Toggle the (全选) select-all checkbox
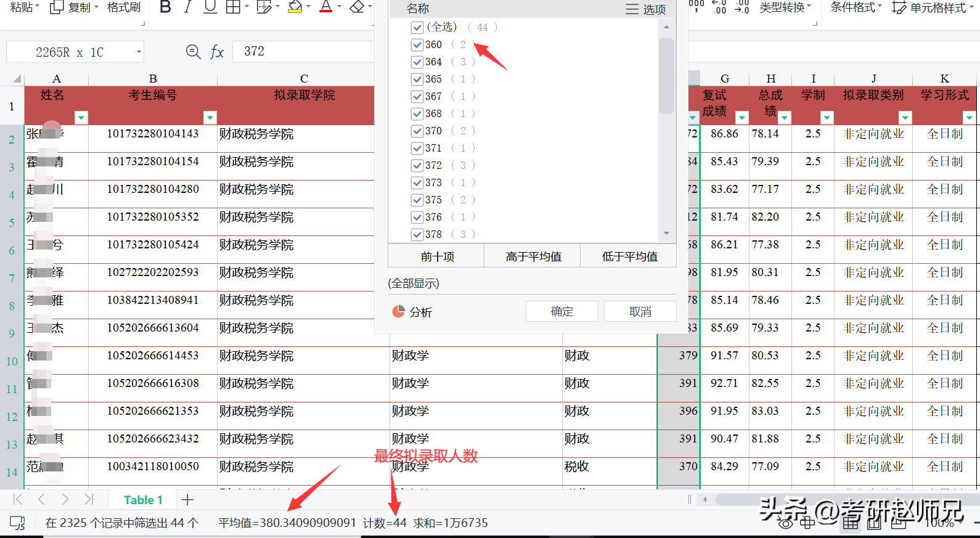Screen dimensions: 980x538 (x=417, y=27)
